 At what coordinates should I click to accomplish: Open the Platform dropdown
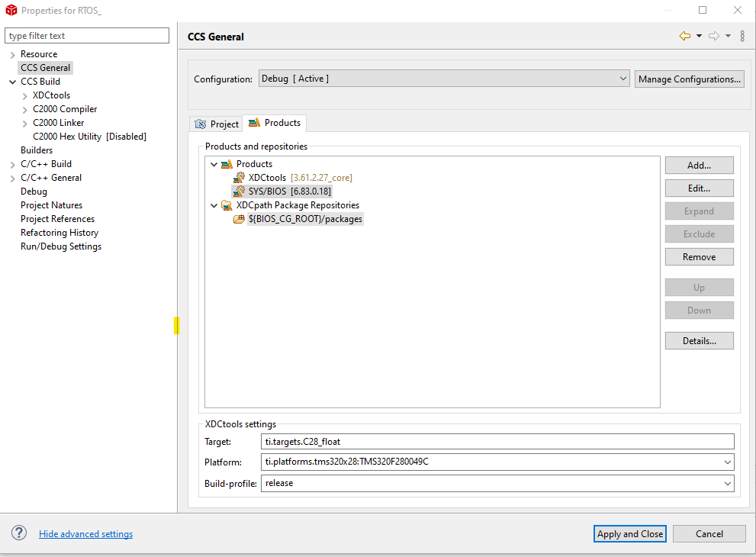click(724, 462)
